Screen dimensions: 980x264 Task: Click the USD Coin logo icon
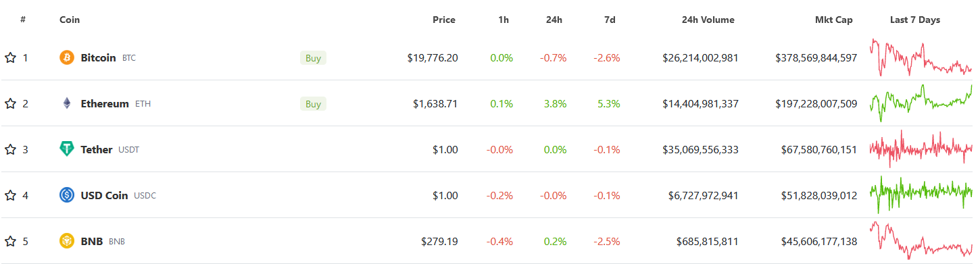pyautogui.click(x=66, y=195)
